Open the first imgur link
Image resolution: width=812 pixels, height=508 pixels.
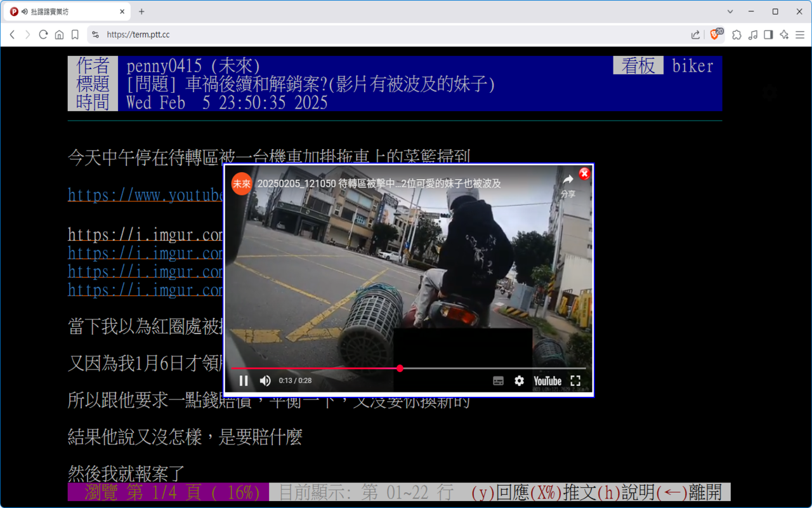point(145,234)
